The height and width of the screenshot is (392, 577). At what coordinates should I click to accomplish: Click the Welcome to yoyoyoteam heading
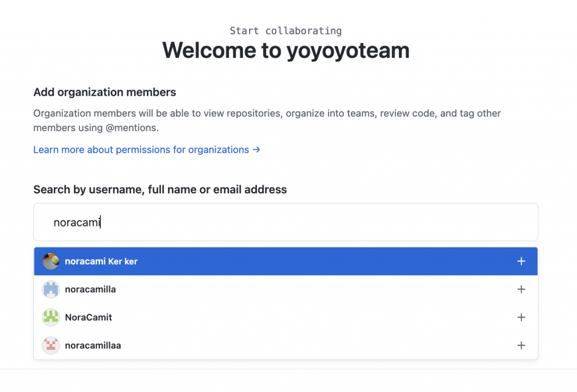(286, 51)
